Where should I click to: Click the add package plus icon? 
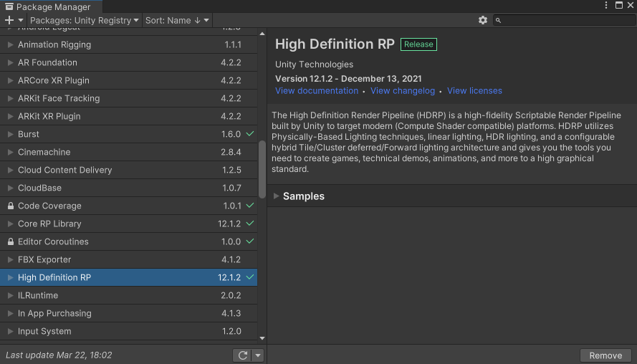[x=9, y=21]
